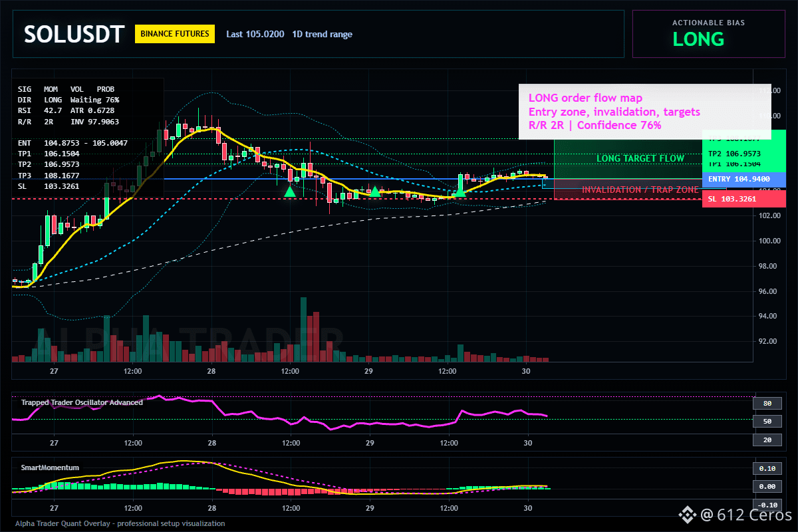Viewport: 798px width, 532px height.
Task: Click TP1 106.1504 in the info table
Action: coord(49,154)
